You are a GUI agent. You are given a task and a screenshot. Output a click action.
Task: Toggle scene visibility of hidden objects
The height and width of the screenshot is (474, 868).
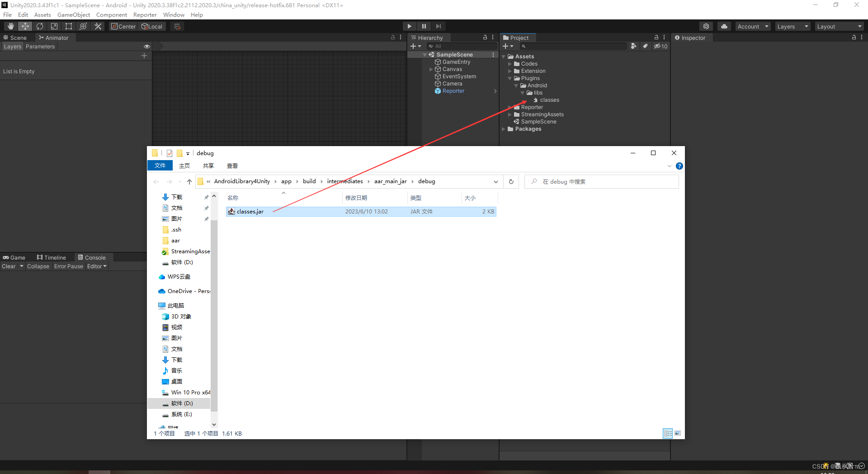tap(146, 46)
